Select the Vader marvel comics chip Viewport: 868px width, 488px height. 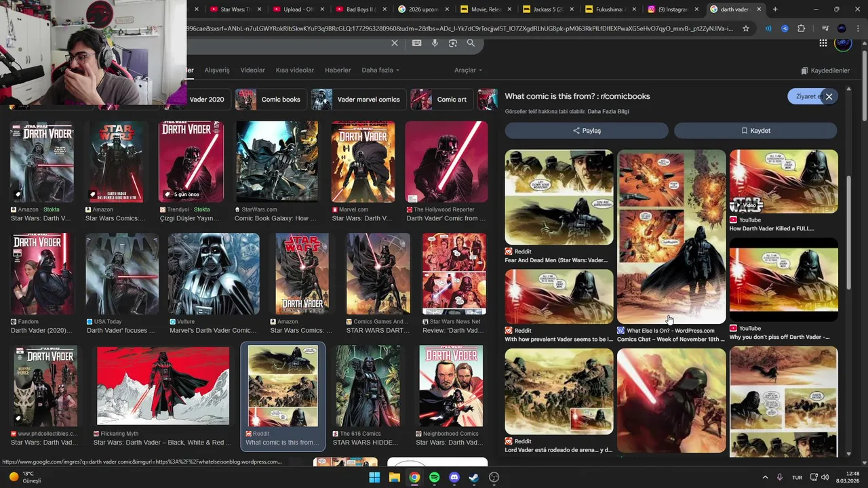pyautogui.click(x=358, y=100)
